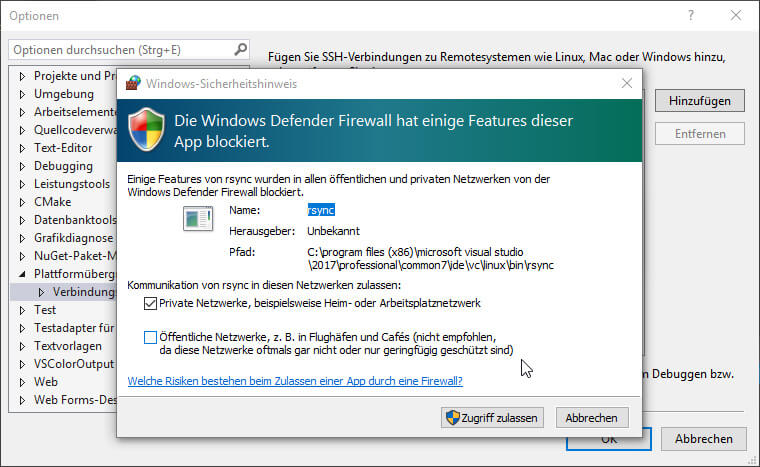760x467 pixels.
Task: Select VSColorOutput in the options tree
Action: 74,364
